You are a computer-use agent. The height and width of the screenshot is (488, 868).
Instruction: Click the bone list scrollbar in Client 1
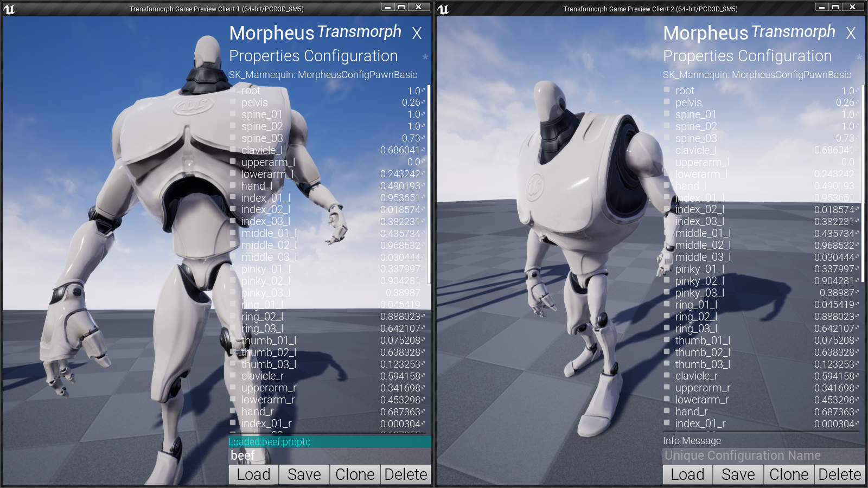429,184
